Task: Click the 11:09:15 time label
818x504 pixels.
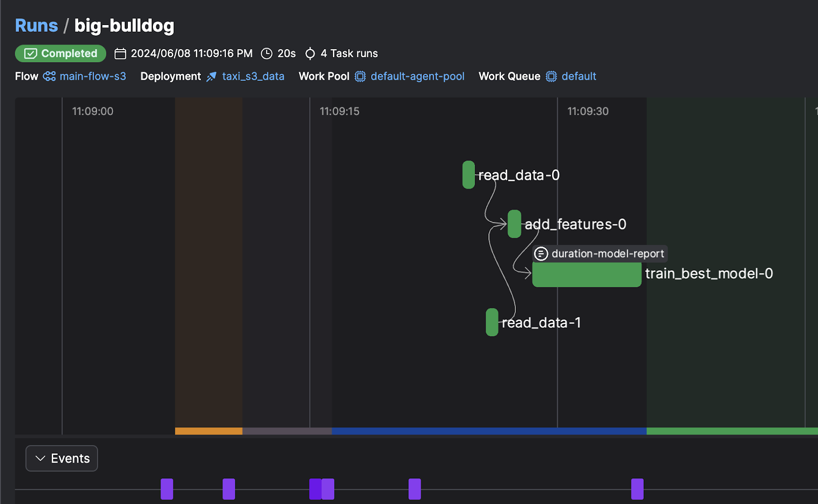Action: click(339, 111)
